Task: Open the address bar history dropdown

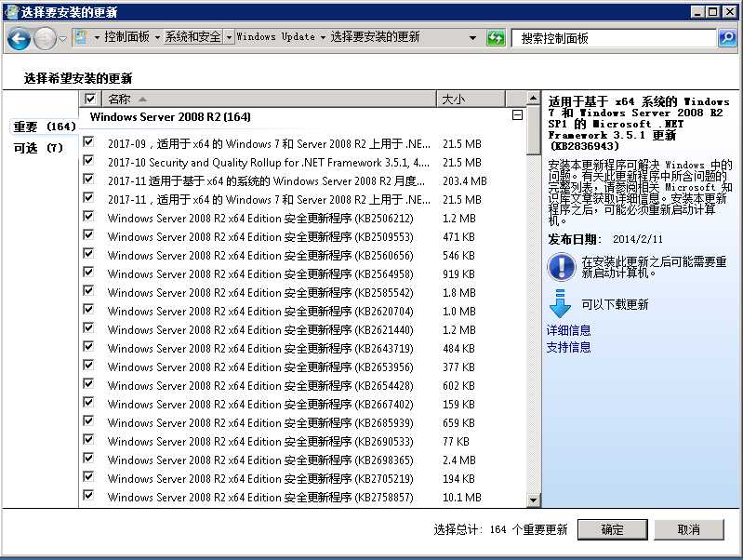Action: 472,37
